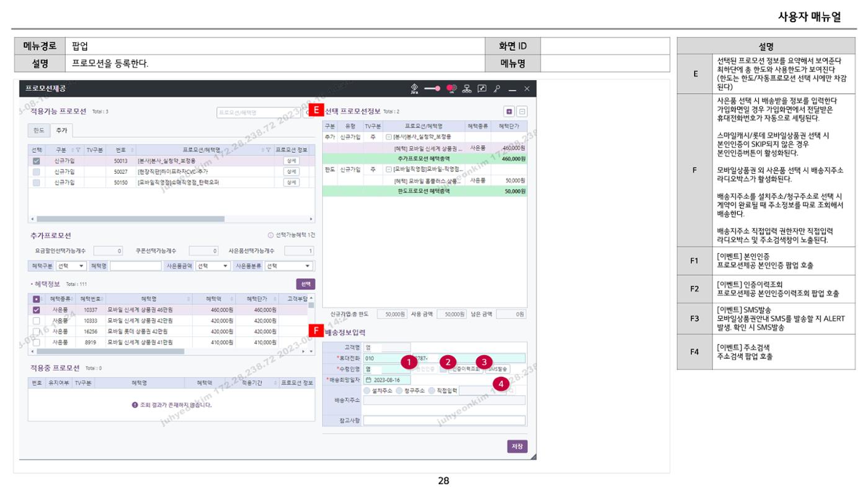
Task: Click the purple 선택 button above 혜택정보
Action: coord(306,284)
